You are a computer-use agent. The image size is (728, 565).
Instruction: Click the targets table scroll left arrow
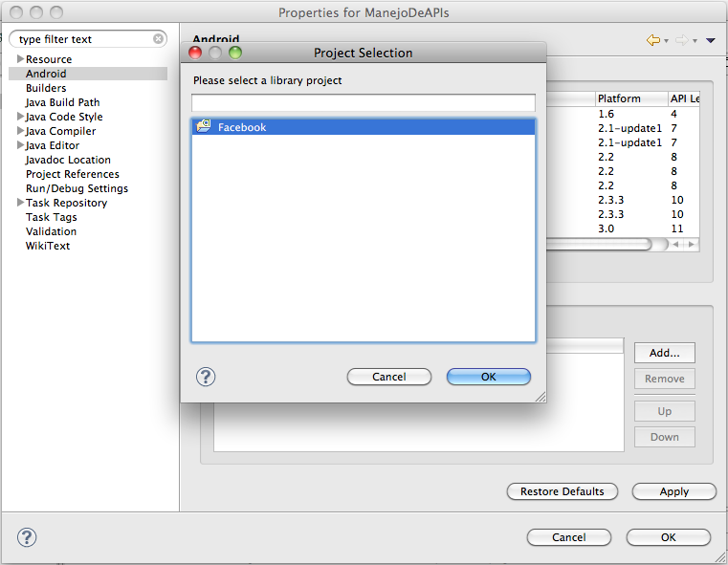(x=676, y=244)
